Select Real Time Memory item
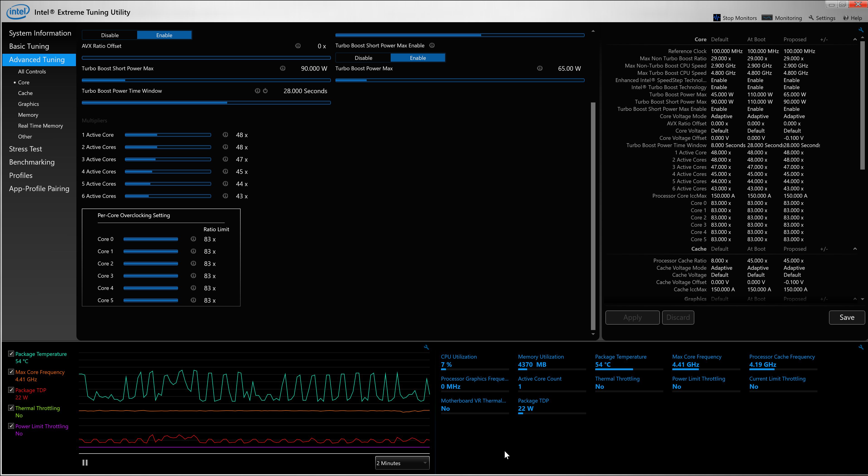The height and width of the screenshot is (476, 868). (x=40, y=126)
